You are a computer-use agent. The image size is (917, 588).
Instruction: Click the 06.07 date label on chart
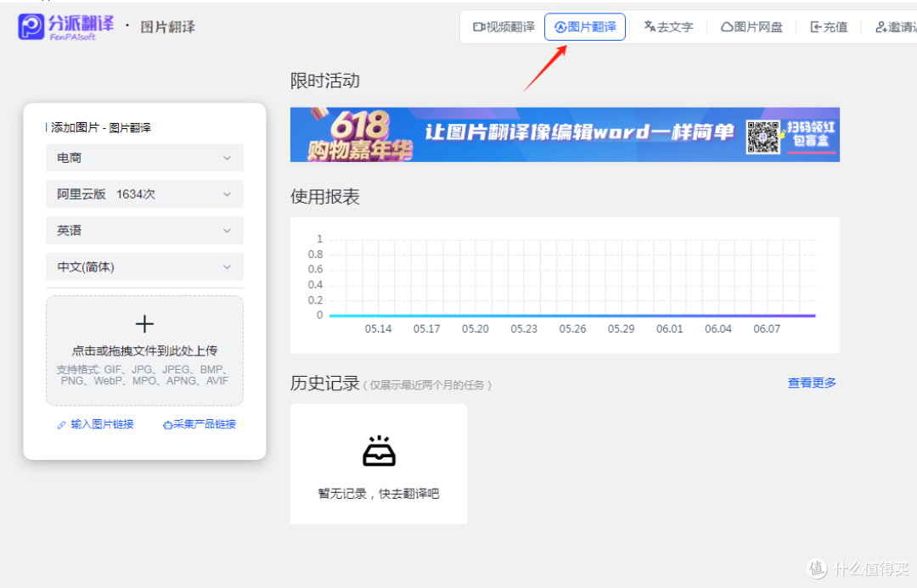(x=767, y=329)
